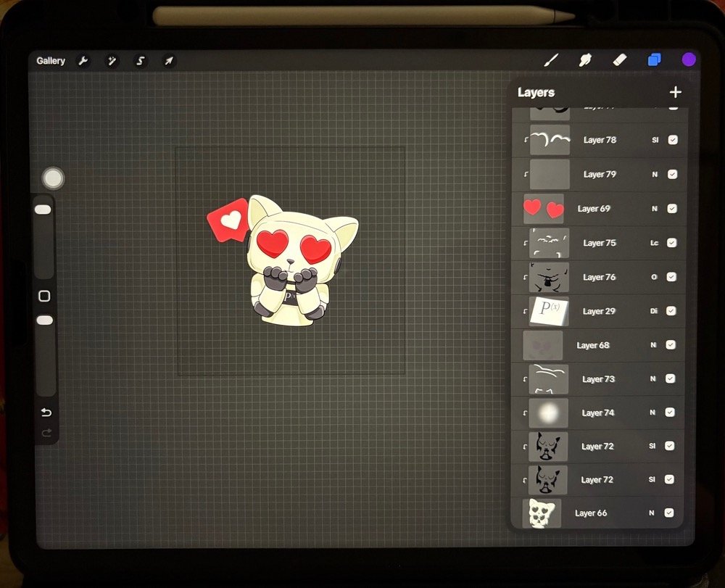This screenshot has height=588, width=725.
Task: Open blend mode N on Layer 66
Action: click(x=652, y=513)
